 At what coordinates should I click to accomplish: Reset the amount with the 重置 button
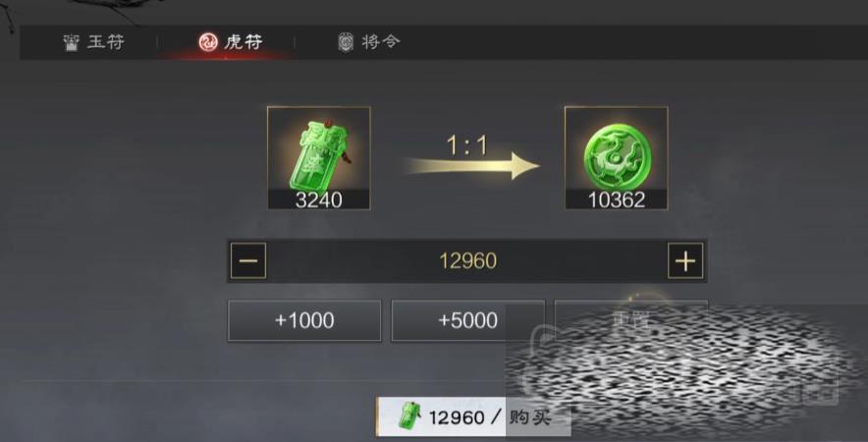[x=631, y=321]
